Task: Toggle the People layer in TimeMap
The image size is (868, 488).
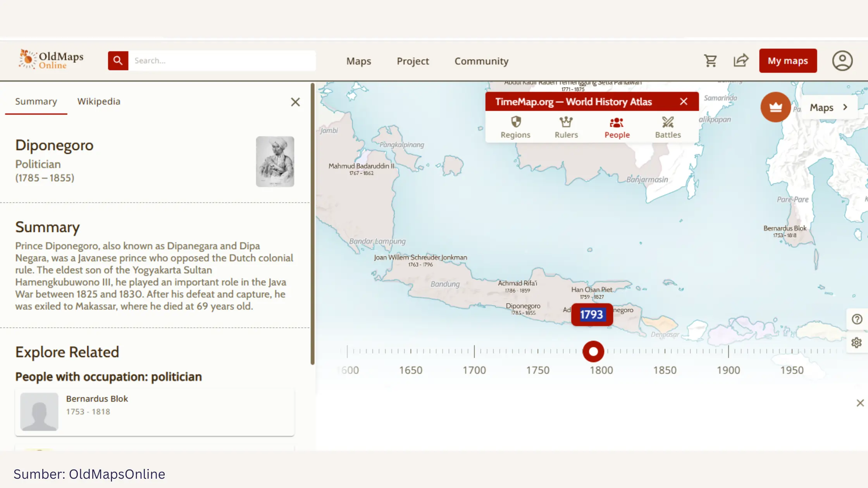Action: pos(617,127)
